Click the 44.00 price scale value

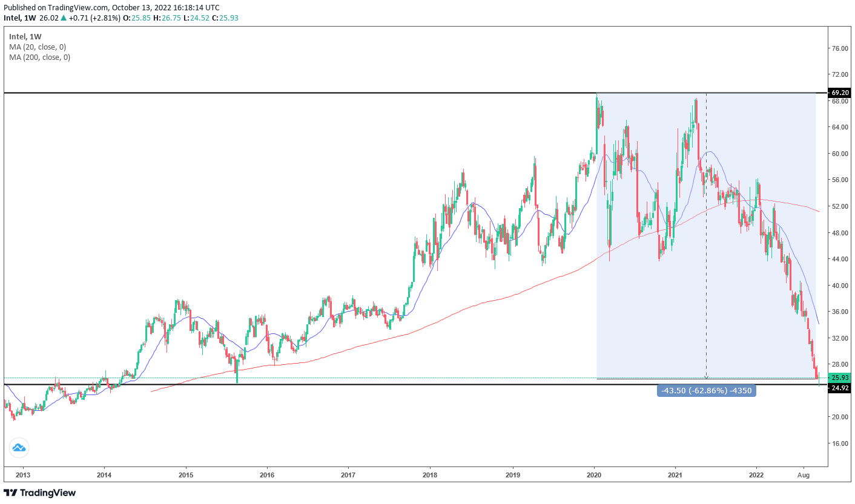pos(840,259)
